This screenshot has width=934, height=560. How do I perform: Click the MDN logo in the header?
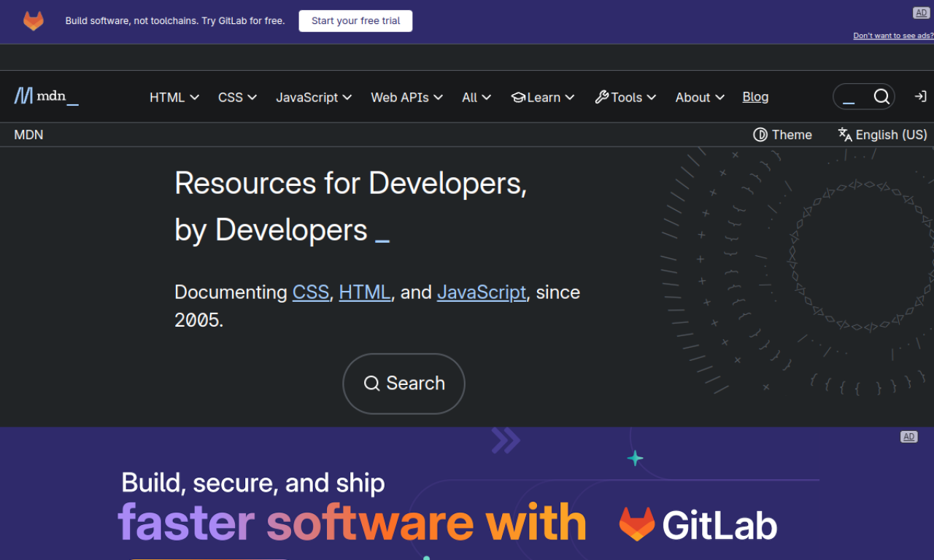click(46, 96)
